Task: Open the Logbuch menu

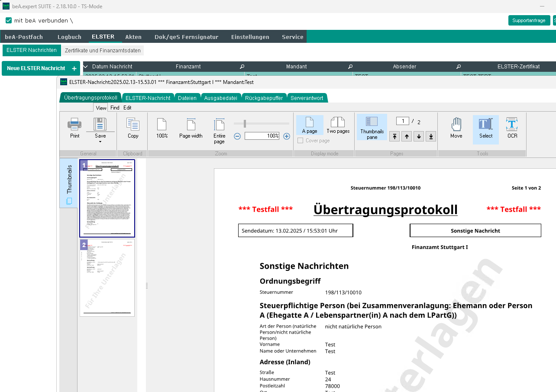Action: 69,37
